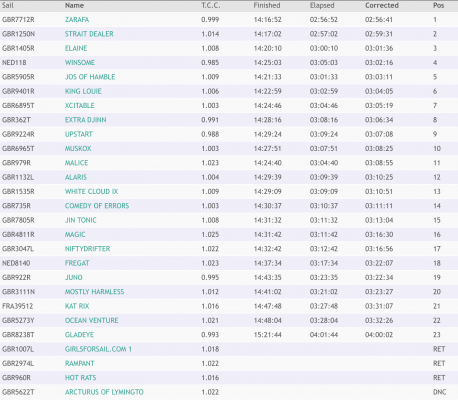The height and width of the screenshot is (400, 458).
Task: Select the DNC position entry
Action: [439, 392]
